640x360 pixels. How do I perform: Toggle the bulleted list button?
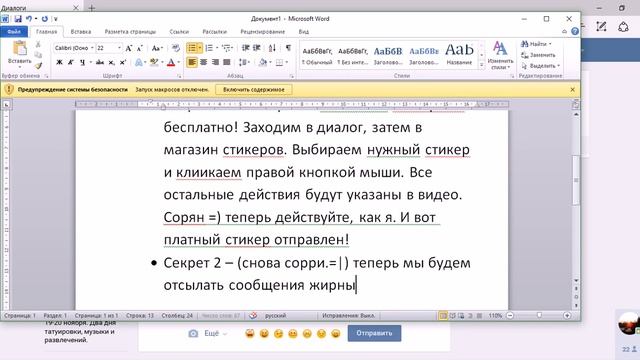pos(191,48)
